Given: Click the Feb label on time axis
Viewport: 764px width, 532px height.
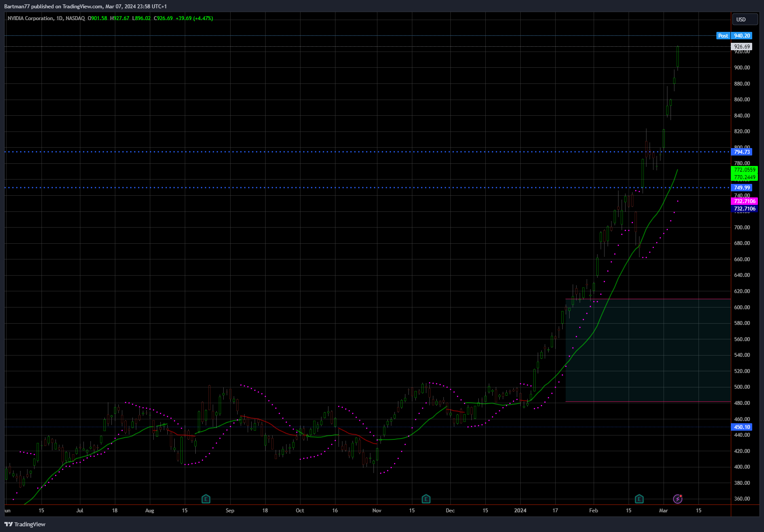Looking at the screenshot, I should pos(594,511).
